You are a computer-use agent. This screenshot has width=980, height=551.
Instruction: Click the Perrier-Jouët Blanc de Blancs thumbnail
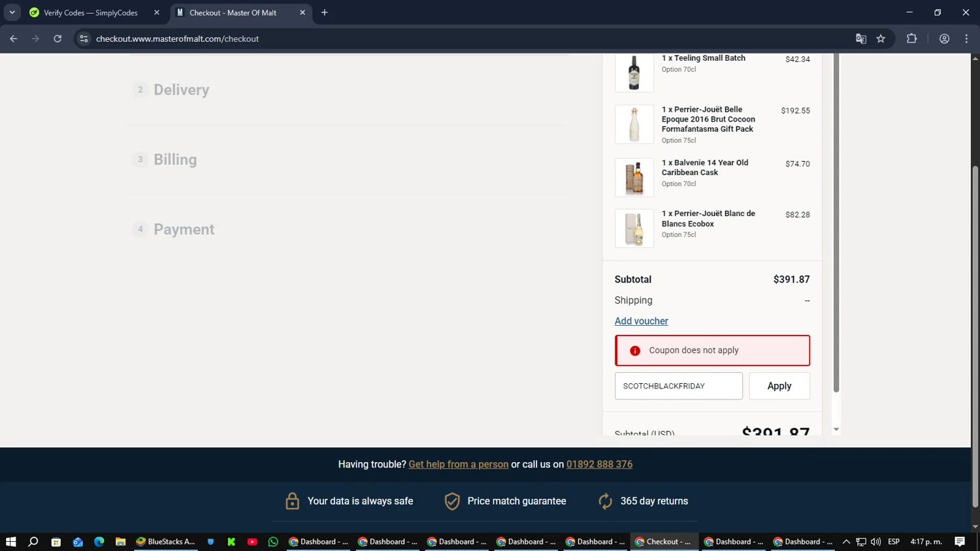634,228
